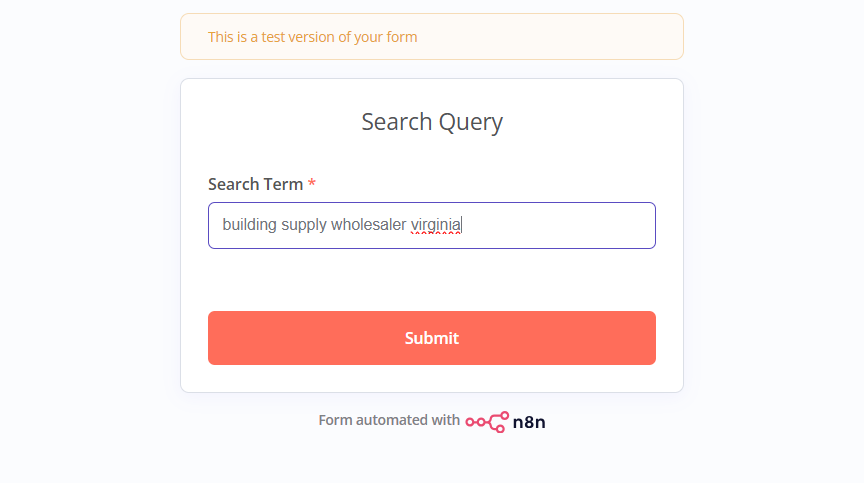This screenshot has height=483, width=864.
Task: Place cursor on 'wholesaler' in the search field
Action: (368, 225)
